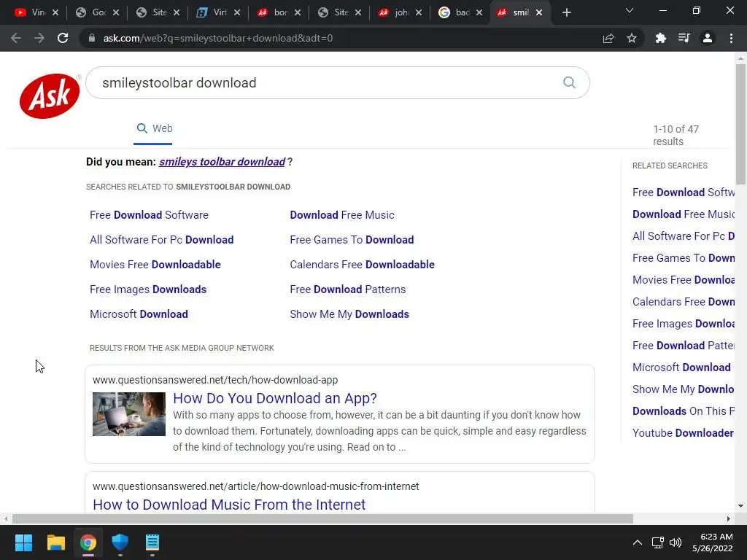Image resolution: width=747 pixels, height=560 pixels.
Task: Click sidebar 'Youtube Downloader' related search
Action: (x=683, y=433)
